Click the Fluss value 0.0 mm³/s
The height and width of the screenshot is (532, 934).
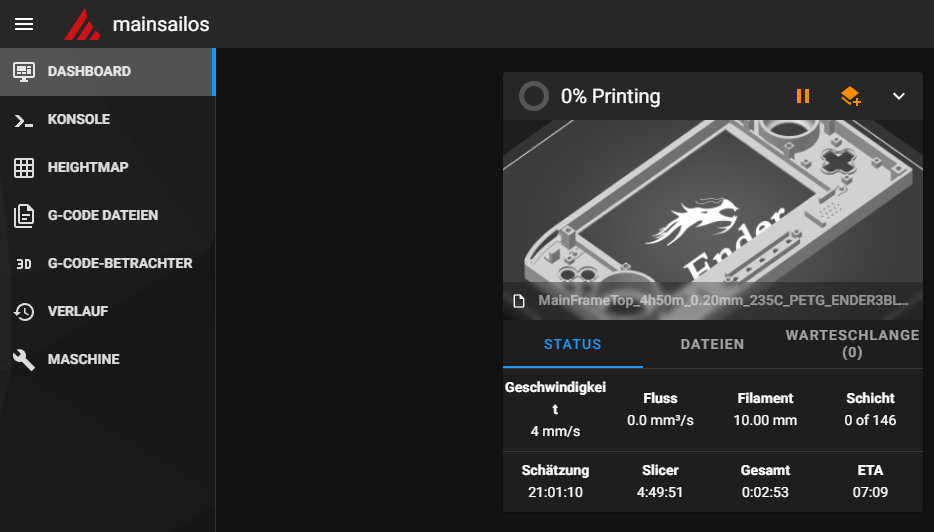pyautogui.click(x=660, y=421)
